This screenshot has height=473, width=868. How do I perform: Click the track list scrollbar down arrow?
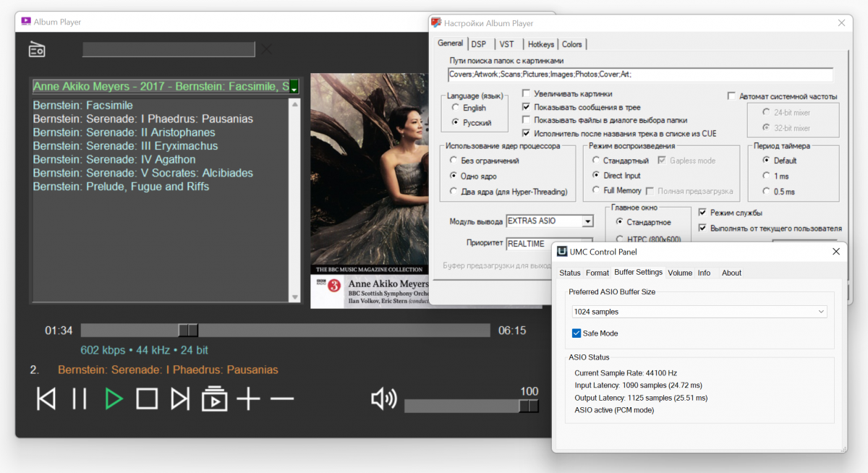(294, 297)
